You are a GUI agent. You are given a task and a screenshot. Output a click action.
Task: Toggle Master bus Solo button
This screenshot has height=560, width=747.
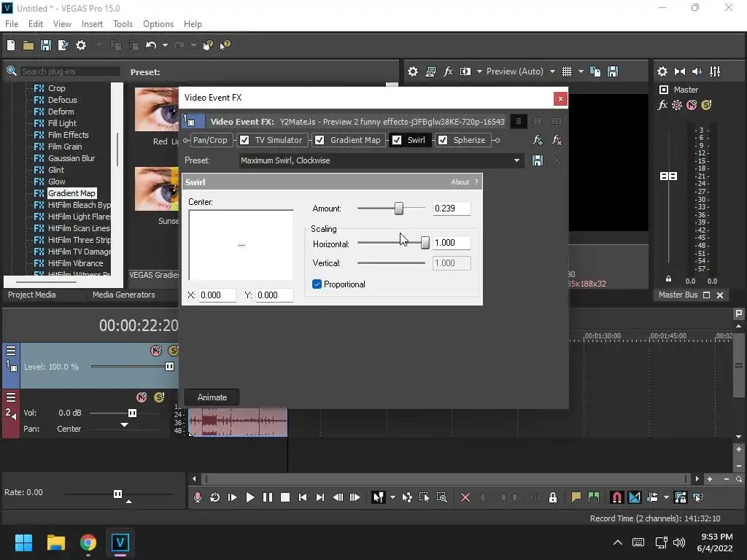(x=706, y=105)
